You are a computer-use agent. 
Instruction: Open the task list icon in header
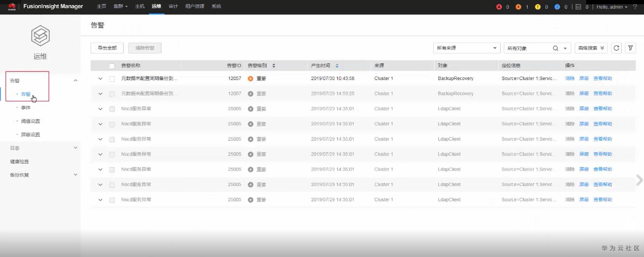(x=578, y=7)
